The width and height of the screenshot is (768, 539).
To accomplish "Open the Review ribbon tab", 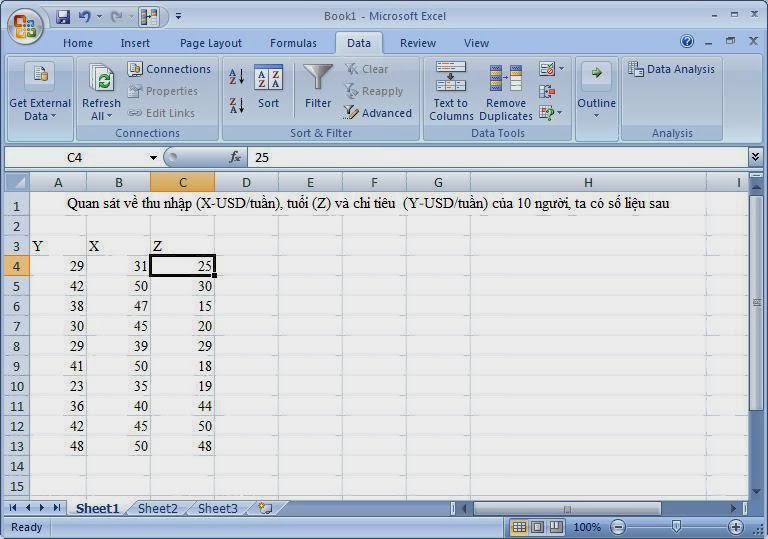I will coord(418,43).
